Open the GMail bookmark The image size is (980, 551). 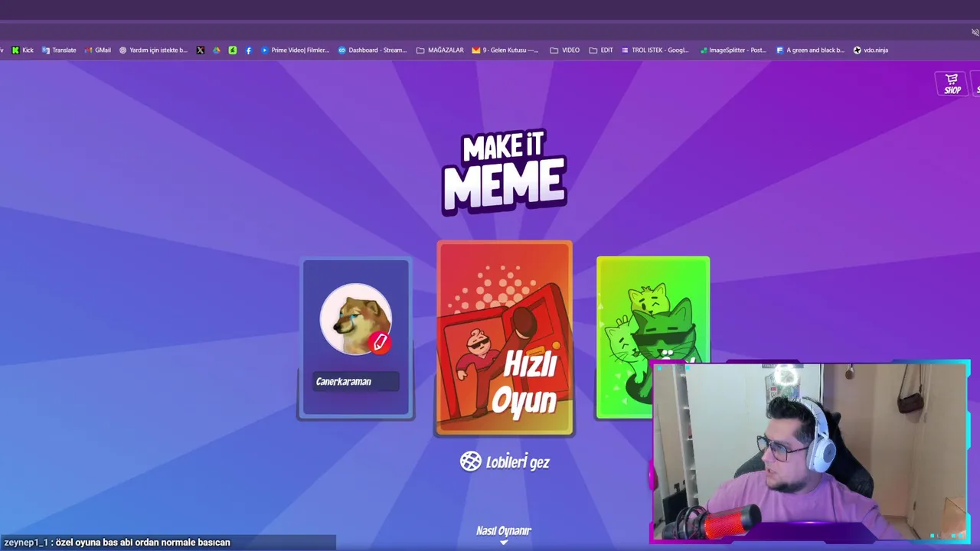(97, 50)
